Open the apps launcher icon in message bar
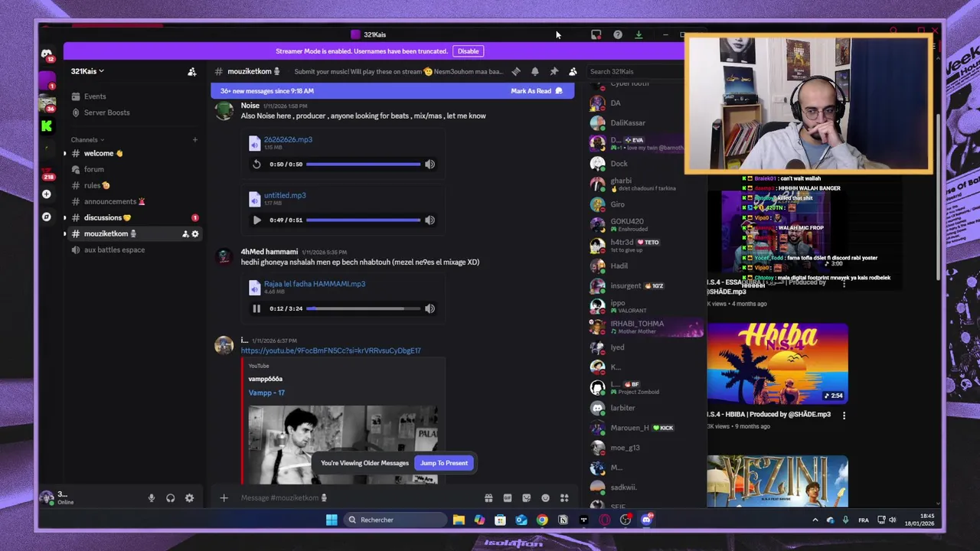The width and height of the screenshot is (980, 551). (564, 498)
